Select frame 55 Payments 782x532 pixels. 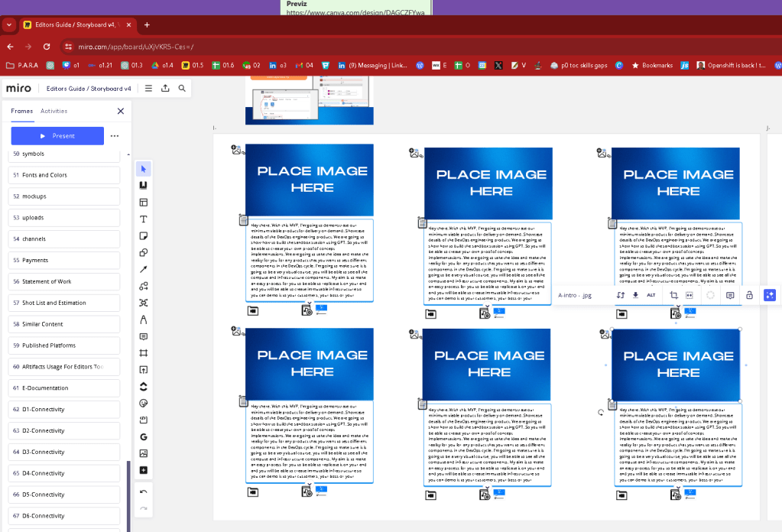tap(64, 260)
